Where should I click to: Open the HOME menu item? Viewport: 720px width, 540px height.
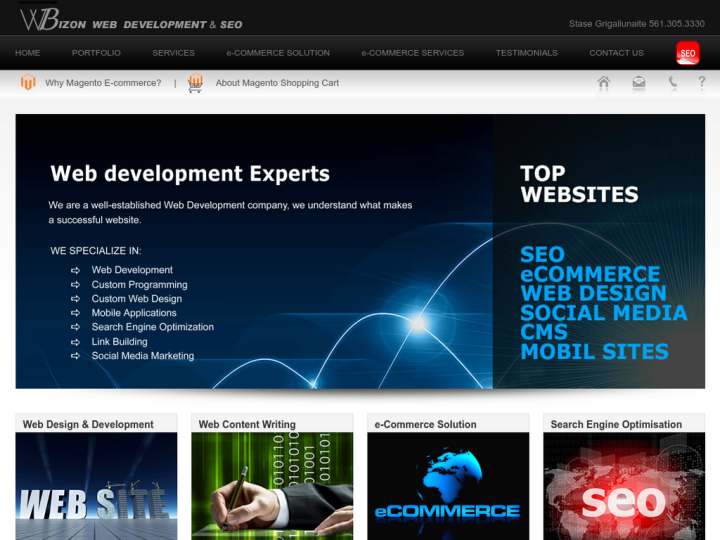28,53
